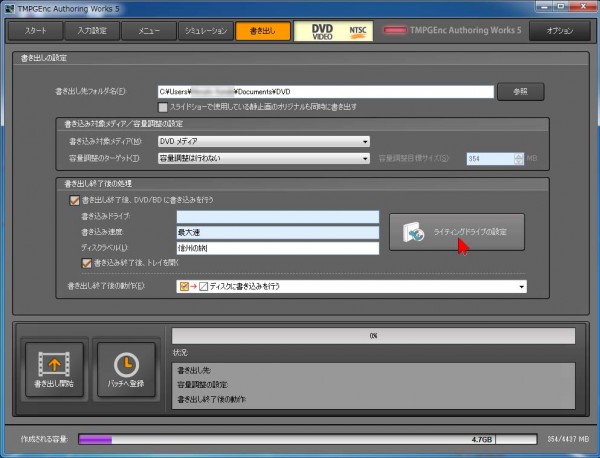Click the ディスクラベル text field
The width and height of the screenshot is (600, 458).
(277, 248)
